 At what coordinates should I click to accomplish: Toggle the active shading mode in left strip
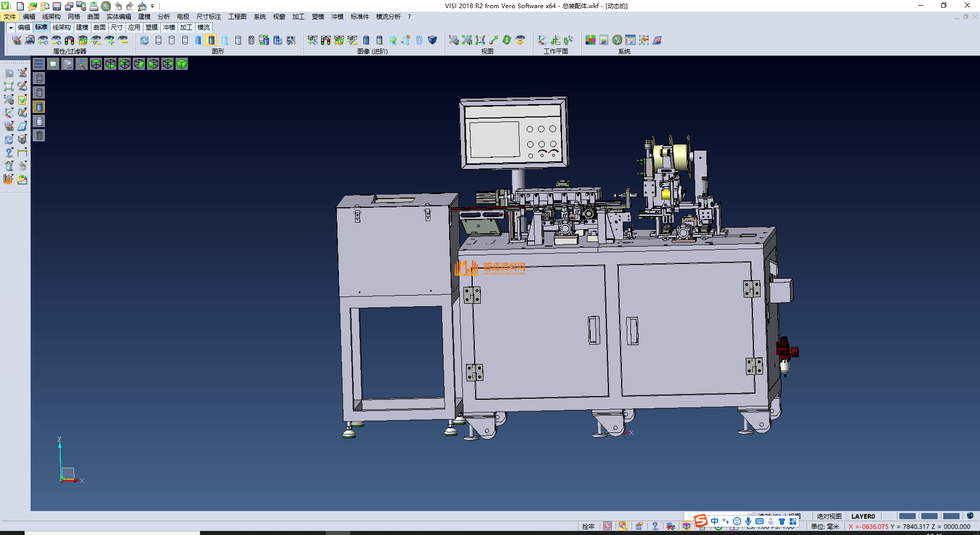point(39,107)
